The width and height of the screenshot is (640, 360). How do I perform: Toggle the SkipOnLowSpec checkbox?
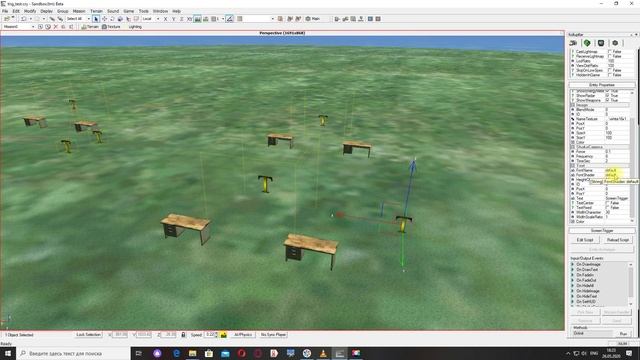(609, 70)
